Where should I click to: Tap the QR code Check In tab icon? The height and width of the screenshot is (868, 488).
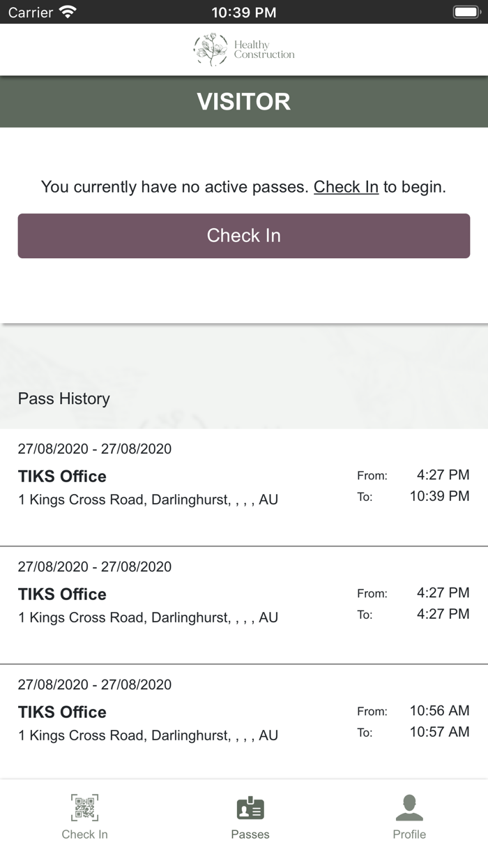84,808
